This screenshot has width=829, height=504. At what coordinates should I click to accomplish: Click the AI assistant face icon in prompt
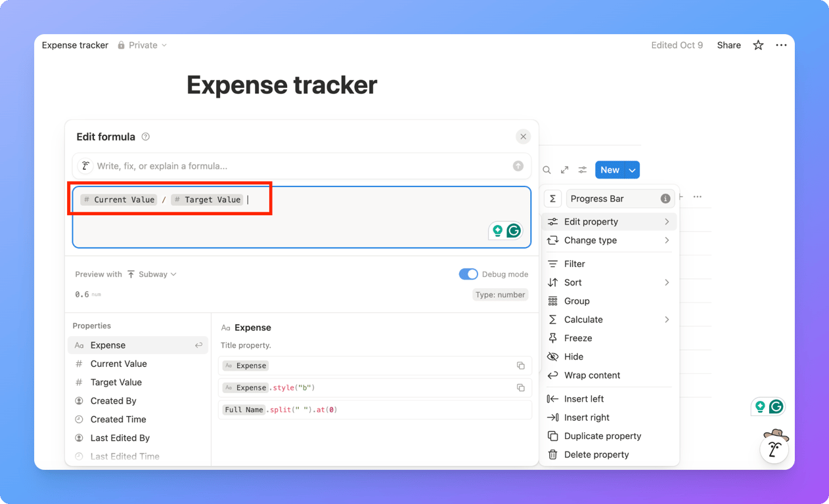[85, 166]
